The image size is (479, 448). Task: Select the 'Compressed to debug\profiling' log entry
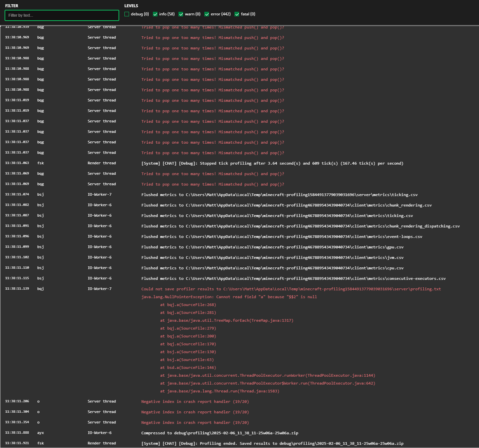(219, 433)
